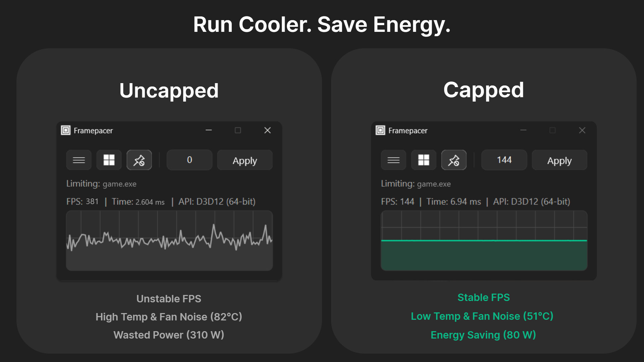This screenshot has width=644, height=362.
Task: Toggle pin icon in Uncapped Framepacer window
Action: click(139, 160)
